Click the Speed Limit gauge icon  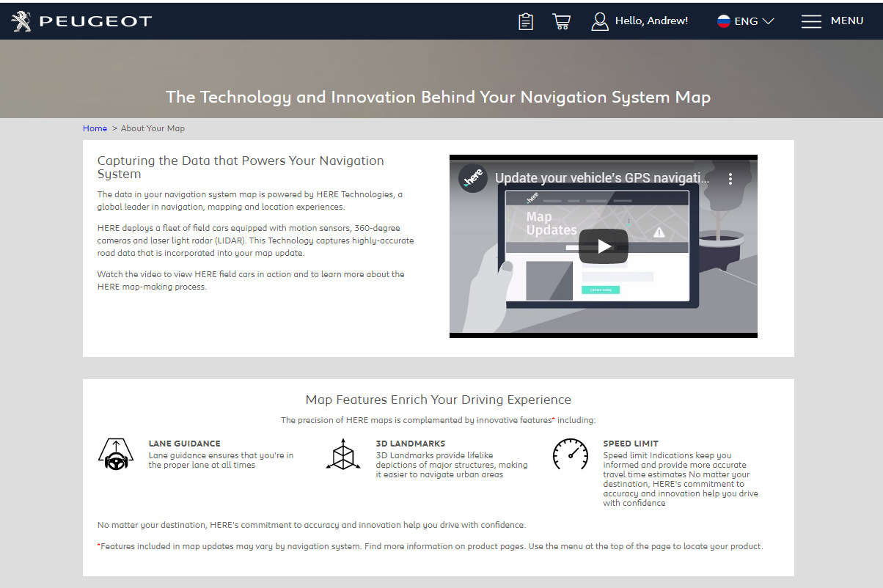click(571, 455)
